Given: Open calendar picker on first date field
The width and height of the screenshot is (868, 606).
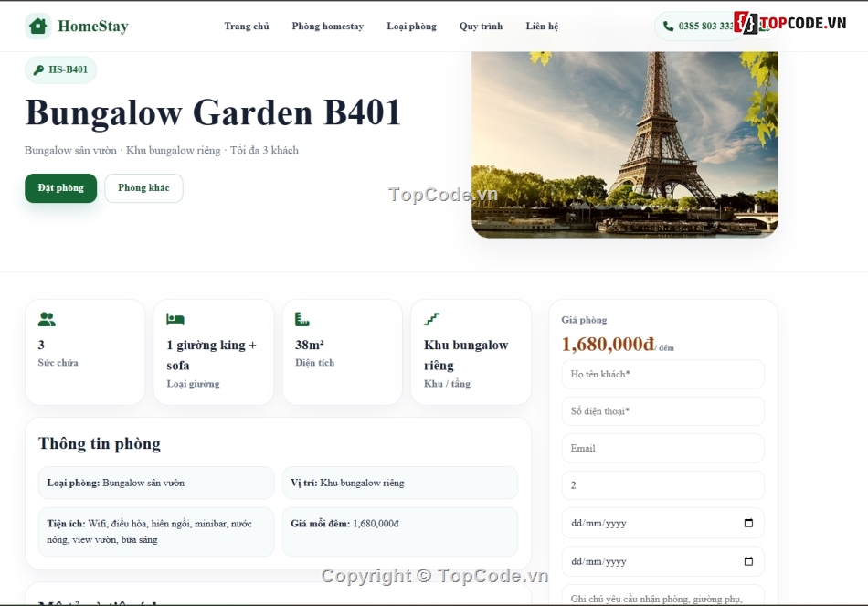Looking at the screenshot, I should [748, 523].
